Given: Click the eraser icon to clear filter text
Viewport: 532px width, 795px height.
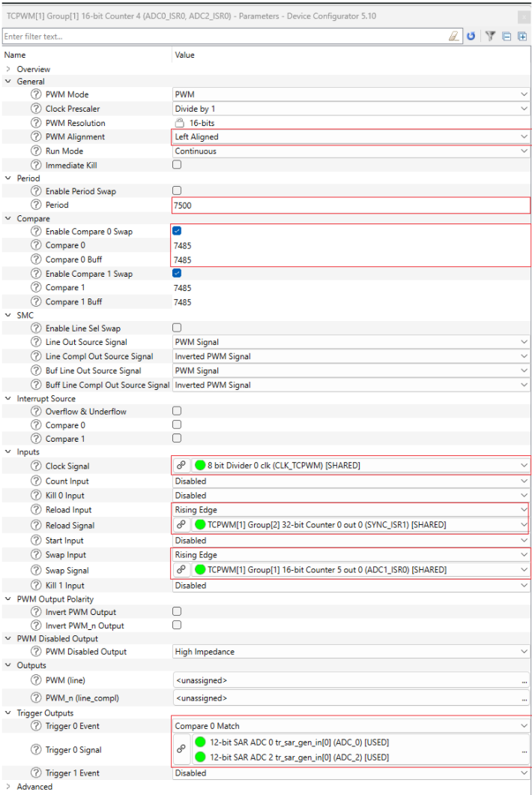Looking at the screenshot, I should [453, 36].
